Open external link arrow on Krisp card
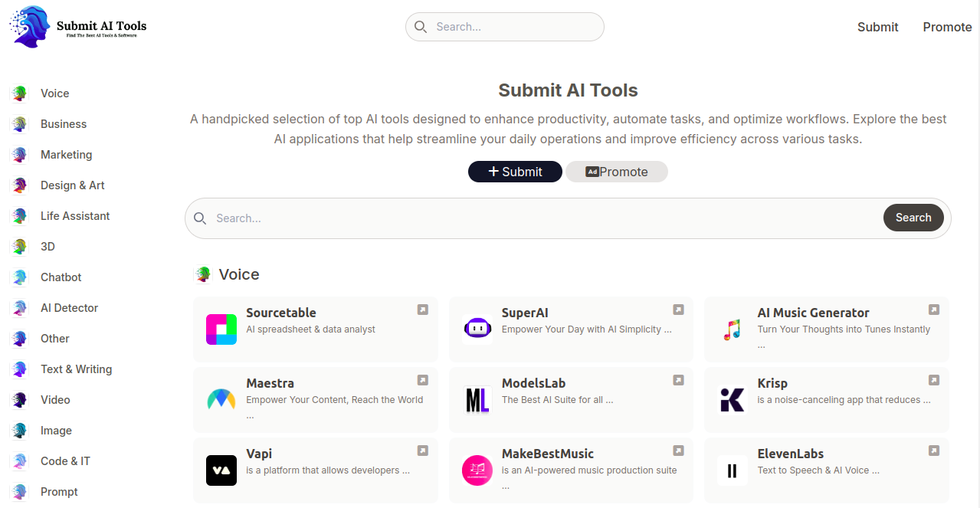 (934, 380)
